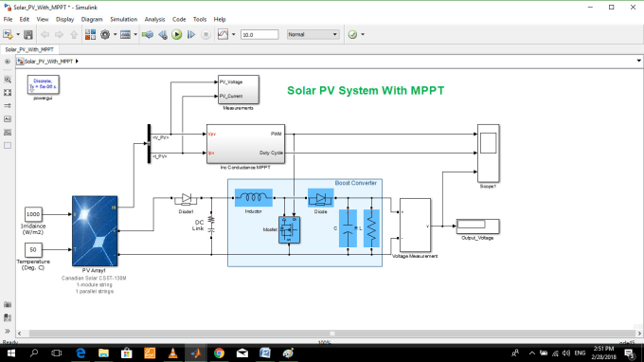This screenshot has height=362, width=644.
Task: Open the Analysis menu
Action: click(x=154, y=19)
